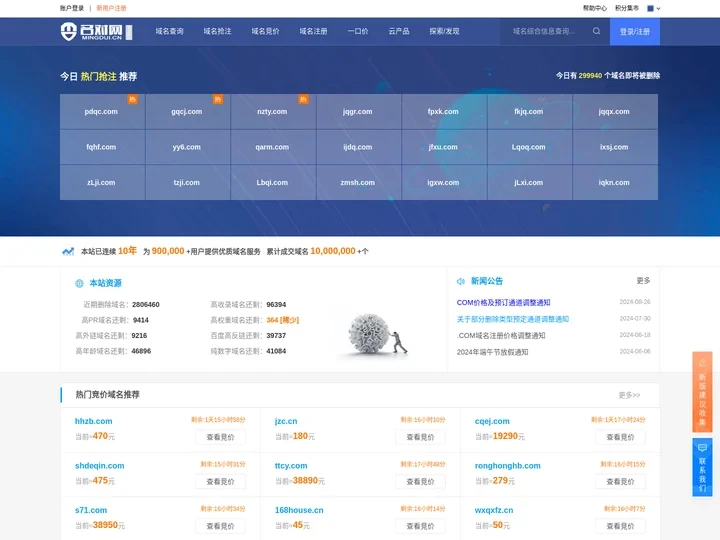Viewport: 720px width, 540px height.
Task: Click 查看竞价 for wxqxfz.cn
Action: 620,526
